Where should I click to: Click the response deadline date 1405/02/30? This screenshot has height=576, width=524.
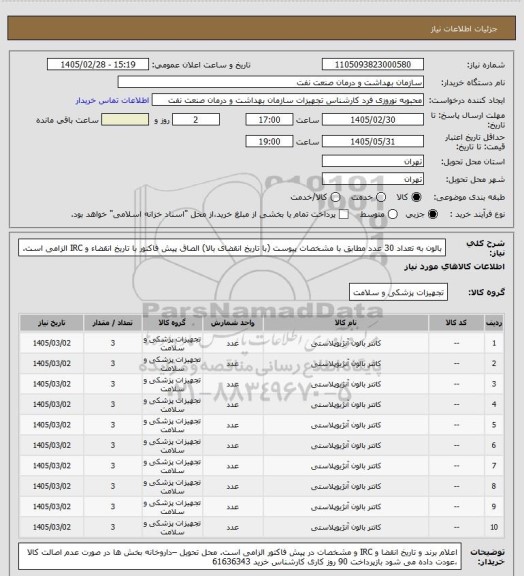(x=373, y=120)
